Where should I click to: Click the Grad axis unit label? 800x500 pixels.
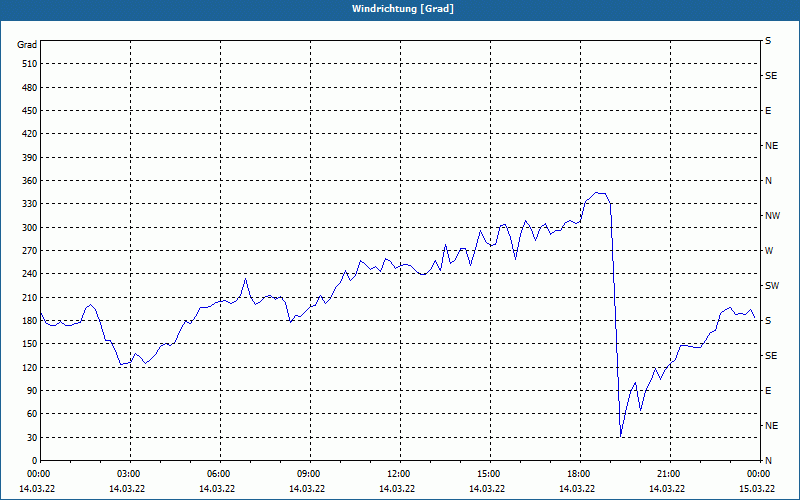(x=27, y=45)
